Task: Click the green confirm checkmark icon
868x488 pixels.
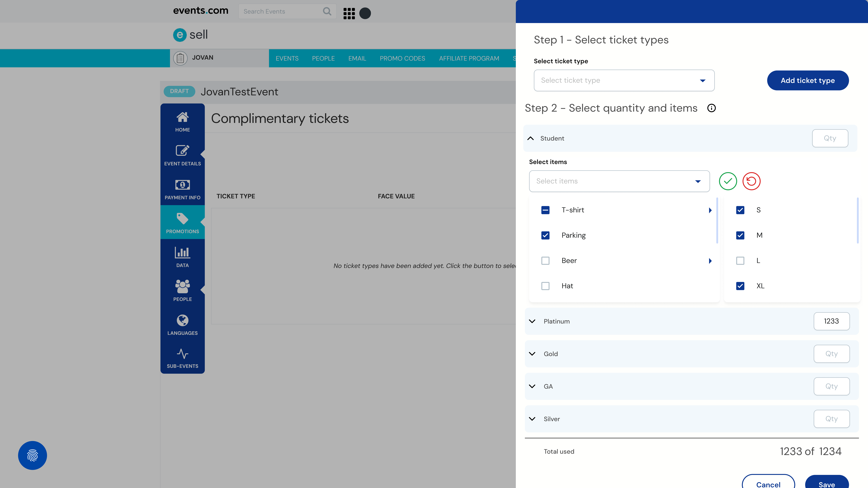Action: (x=728, y=181)
